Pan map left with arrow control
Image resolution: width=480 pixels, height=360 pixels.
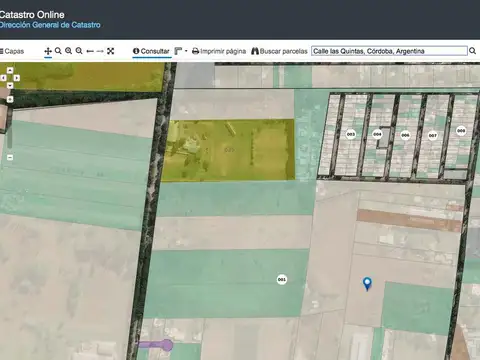(3, 78)
